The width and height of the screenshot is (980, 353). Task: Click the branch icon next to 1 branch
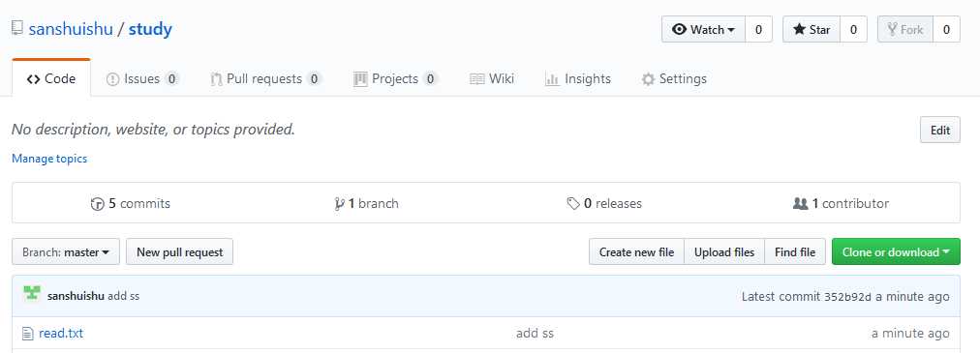[339, 204]
